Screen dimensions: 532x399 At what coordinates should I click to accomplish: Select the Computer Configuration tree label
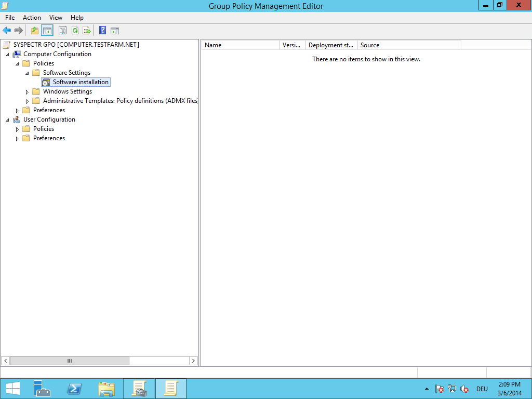(x=57, y=54)
